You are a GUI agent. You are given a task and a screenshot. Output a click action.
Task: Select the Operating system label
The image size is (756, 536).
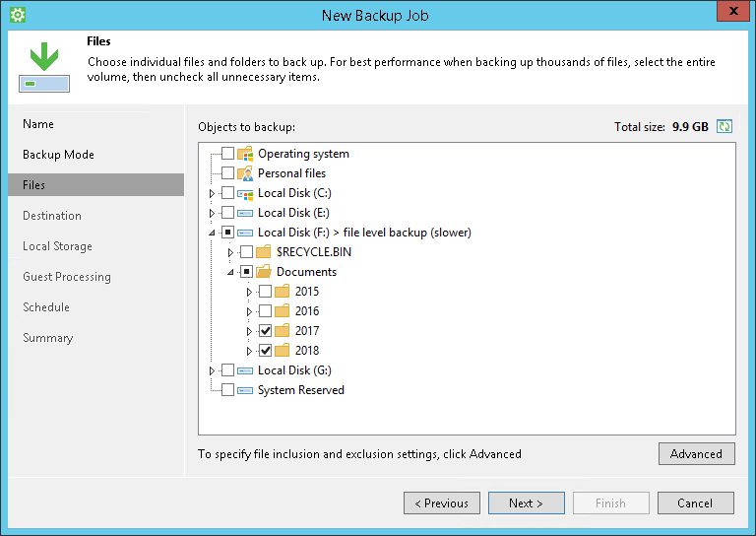(303, 154)
